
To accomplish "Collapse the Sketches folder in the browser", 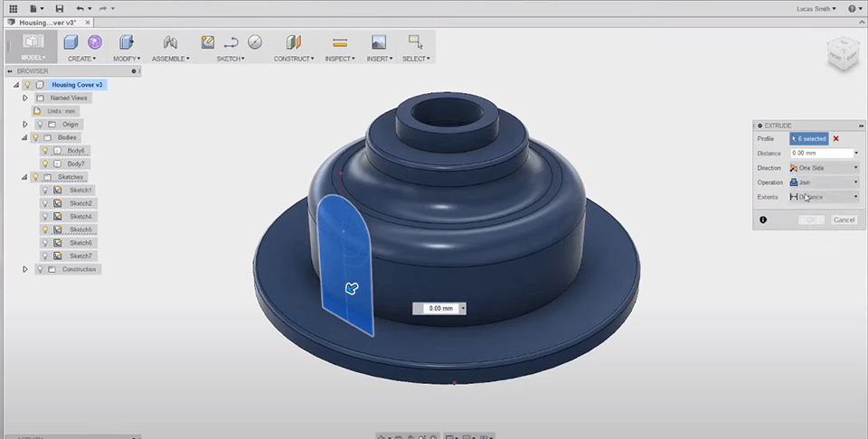I will (16, 177).
